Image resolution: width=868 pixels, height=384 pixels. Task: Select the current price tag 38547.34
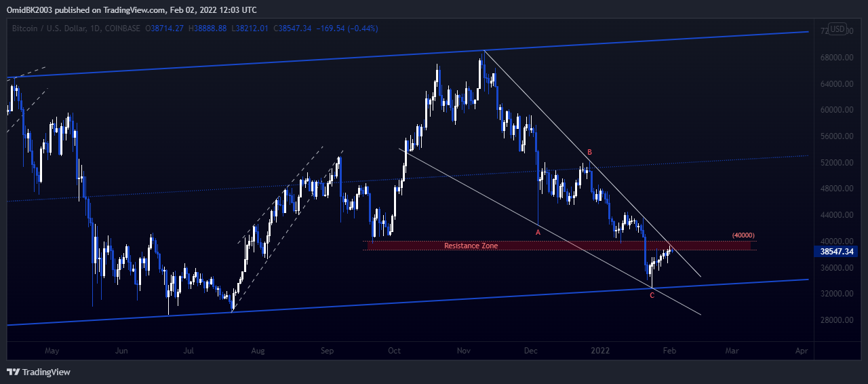click(836, 251)
